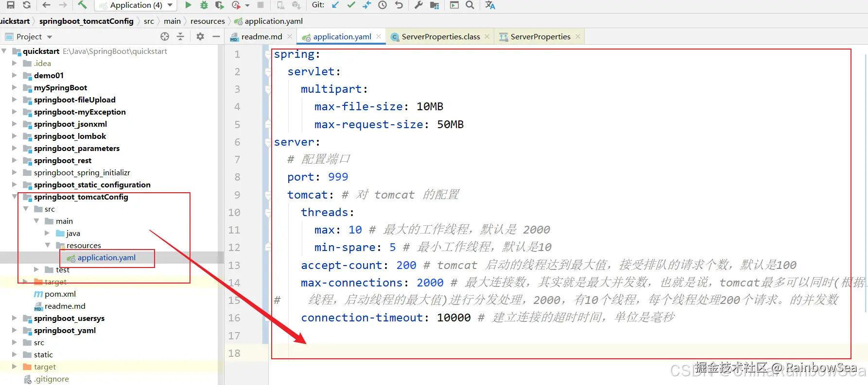This screenshot has height=385, width=868.
Task: Navigate back with the left arrow
Action: coord(46,5)
